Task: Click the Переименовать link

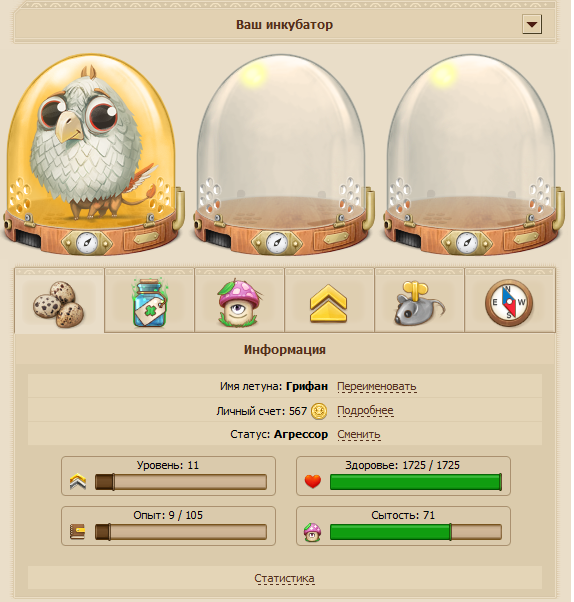Action: (376, 386)
